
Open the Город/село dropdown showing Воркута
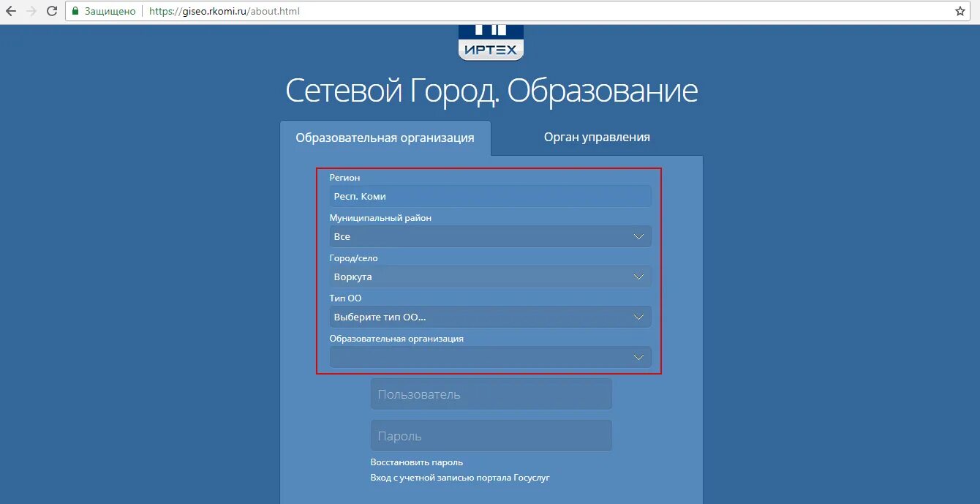tap(490, 277)
